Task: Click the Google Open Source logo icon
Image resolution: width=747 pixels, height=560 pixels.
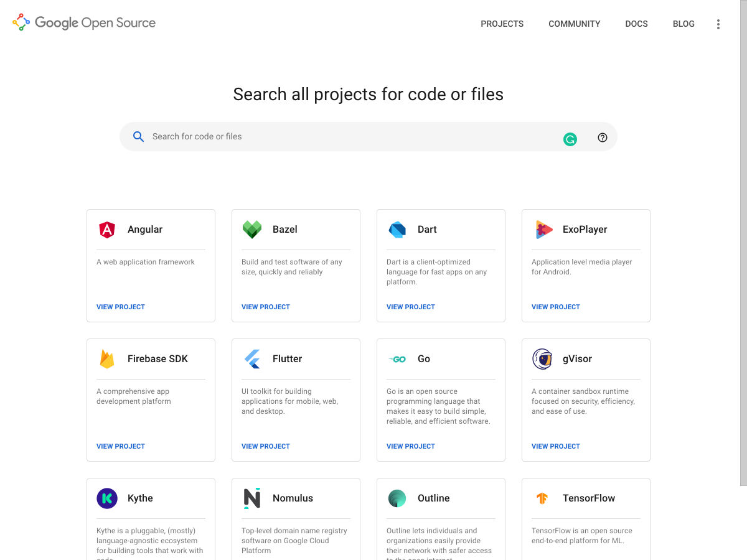Action: tap(21, 22)
